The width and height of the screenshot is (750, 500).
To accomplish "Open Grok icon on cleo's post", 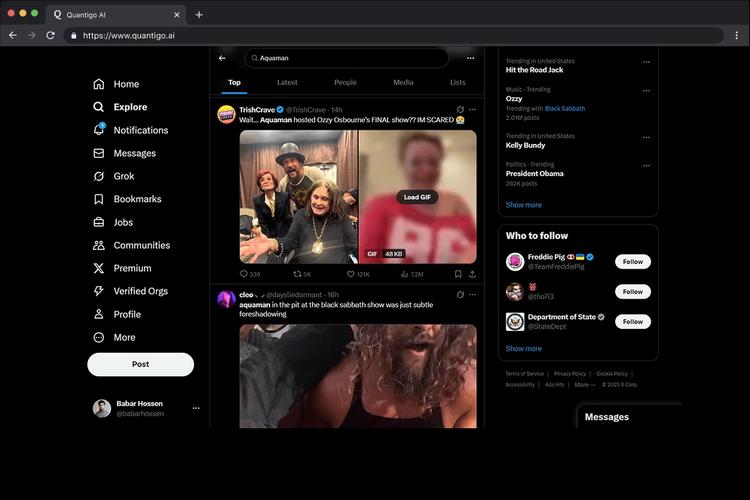I will [460, 295].
